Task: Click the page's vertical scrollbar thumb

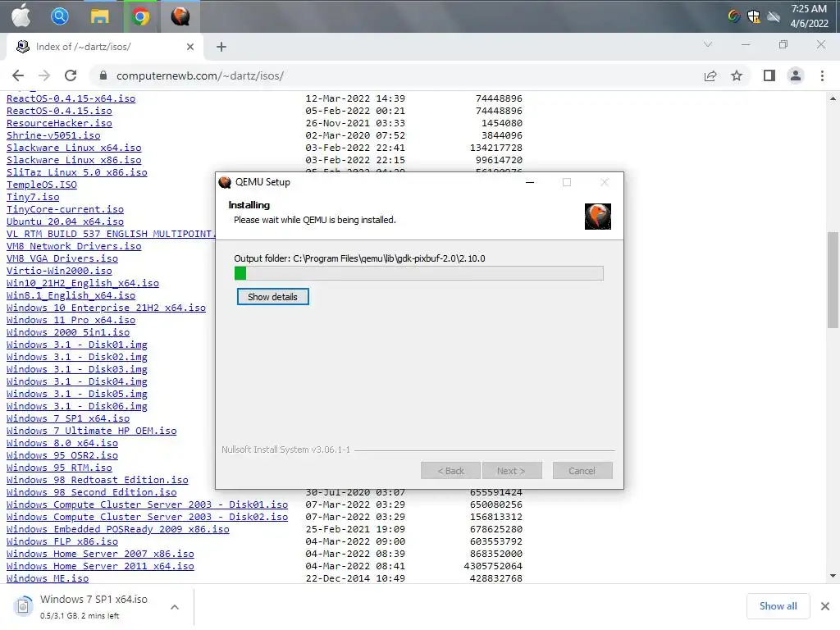Action: point(833,280)
